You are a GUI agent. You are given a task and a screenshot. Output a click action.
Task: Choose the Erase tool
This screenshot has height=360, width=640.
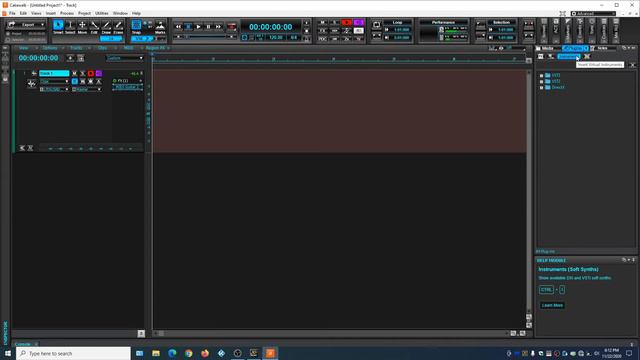coord(118,27)
